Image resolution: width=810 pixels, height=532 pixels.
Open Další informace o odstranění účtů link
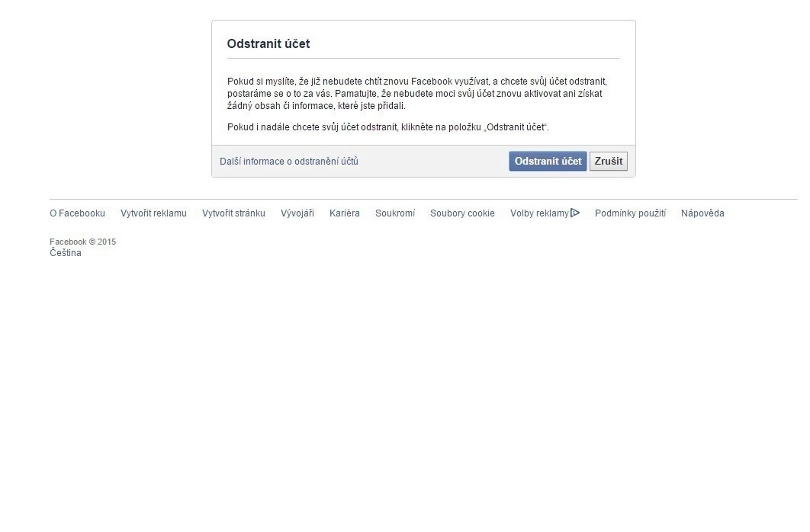click(289, 161)
